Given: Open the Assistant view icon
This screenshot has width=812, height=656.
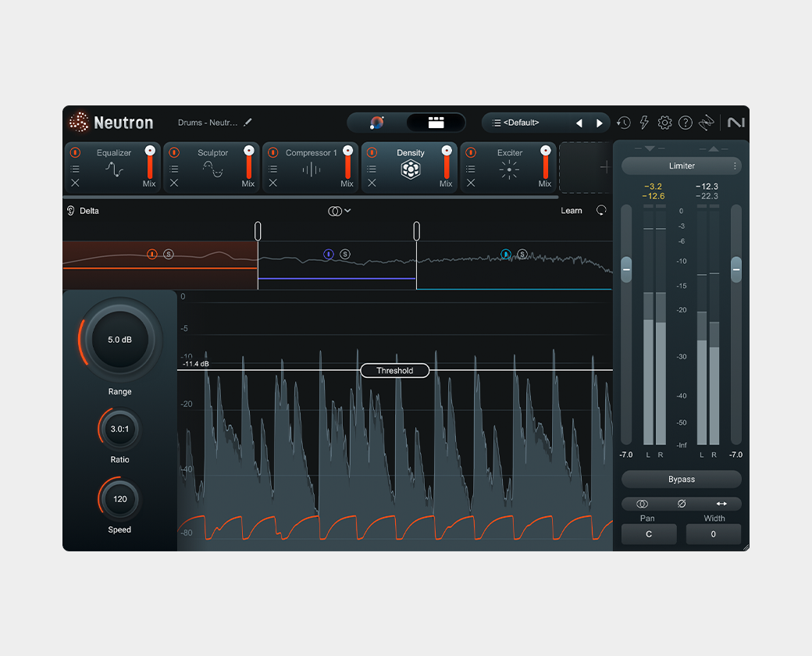Looking at the screenshot, I should (x=376, y=123).
